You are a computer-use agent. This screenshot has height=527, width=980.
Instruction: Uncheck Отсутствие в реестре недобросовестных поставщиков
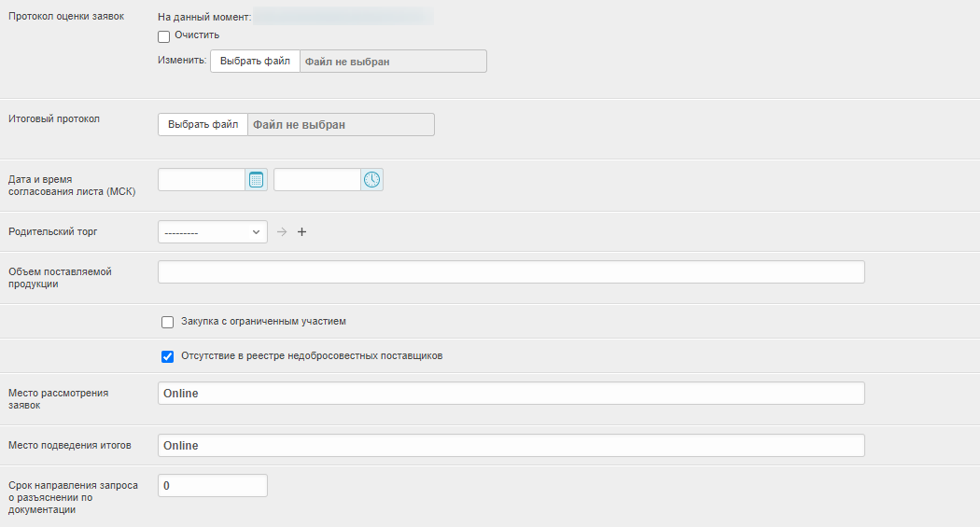tap(168, 356)
